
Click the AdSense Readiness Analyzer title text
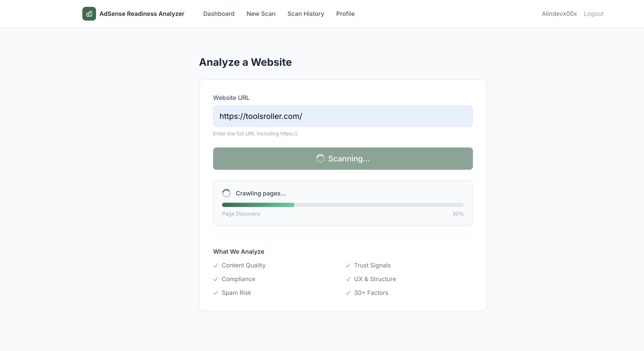coord(142,14)
